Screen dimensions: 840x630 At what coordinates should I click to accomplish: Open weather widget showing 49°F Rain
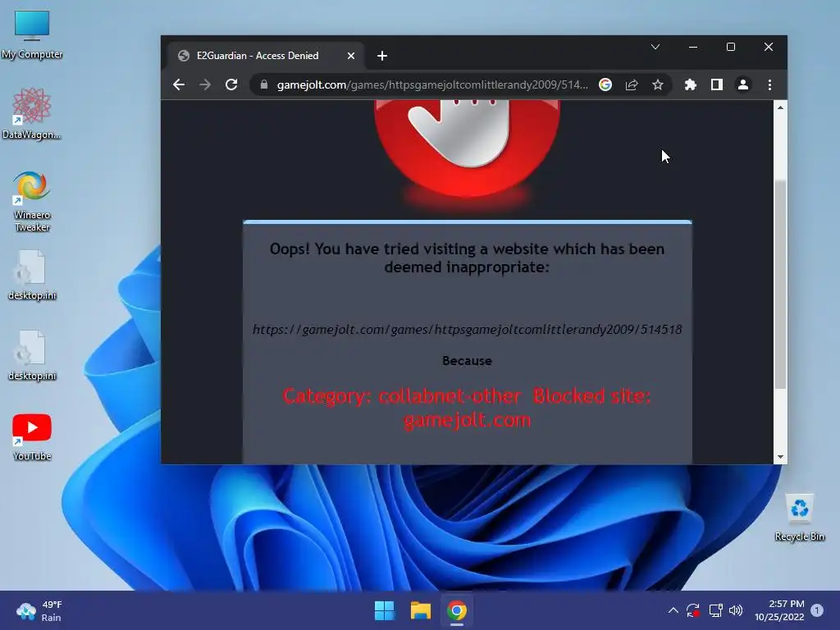(39, 610)
